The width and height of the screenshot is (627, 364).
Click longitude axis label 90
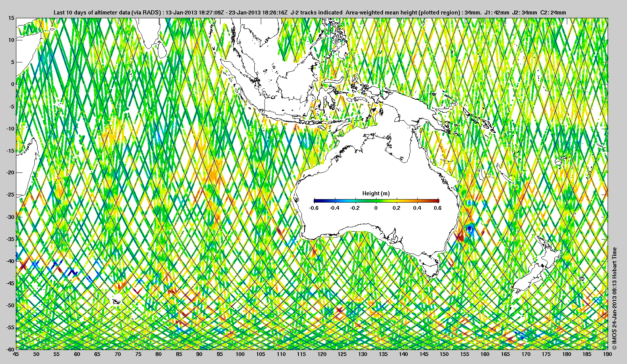[x=199, y=354]
